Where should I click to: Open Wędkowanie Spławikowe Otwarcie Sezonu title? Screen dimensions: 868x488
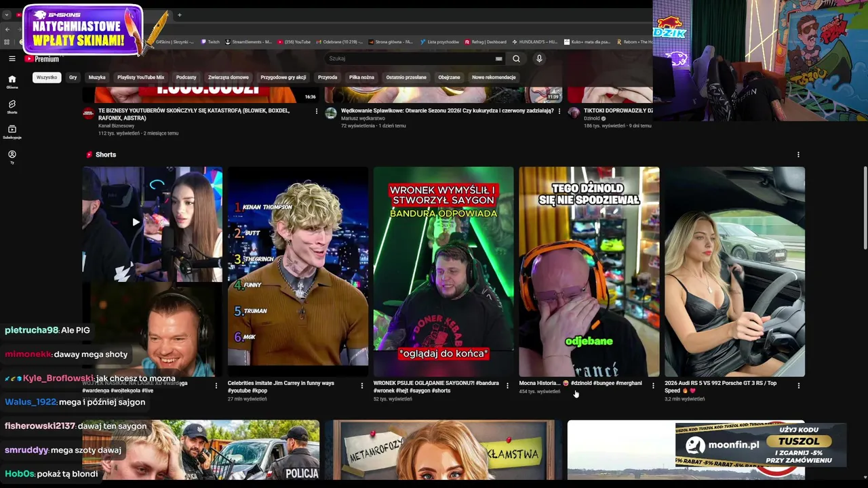(448, 110)
